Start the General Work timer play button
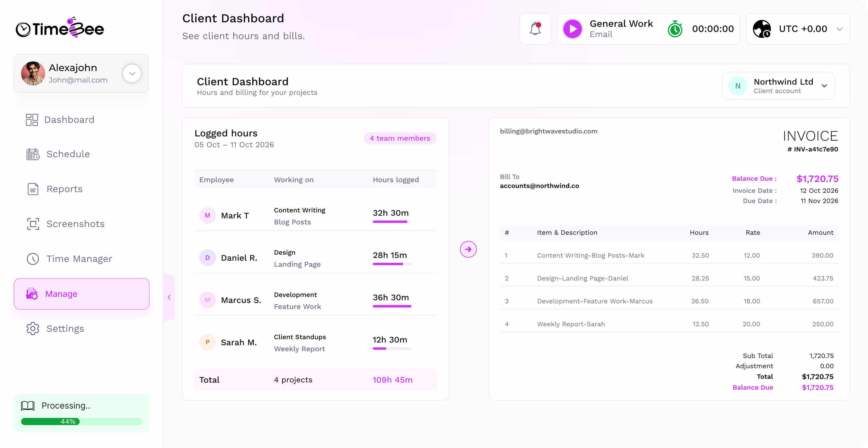 click(x=573, y=29)
